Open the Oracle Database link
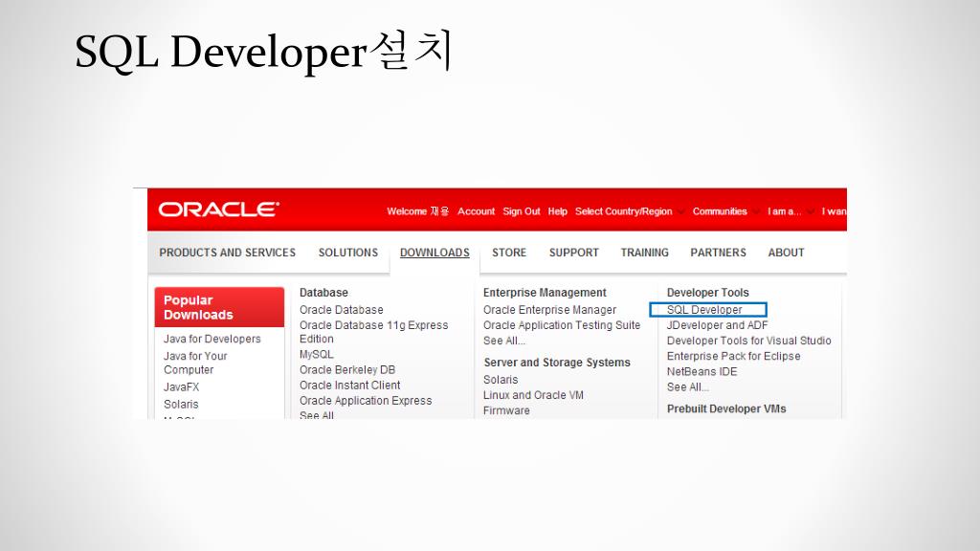This screenshot has width=980, height=551. (342, 310)
